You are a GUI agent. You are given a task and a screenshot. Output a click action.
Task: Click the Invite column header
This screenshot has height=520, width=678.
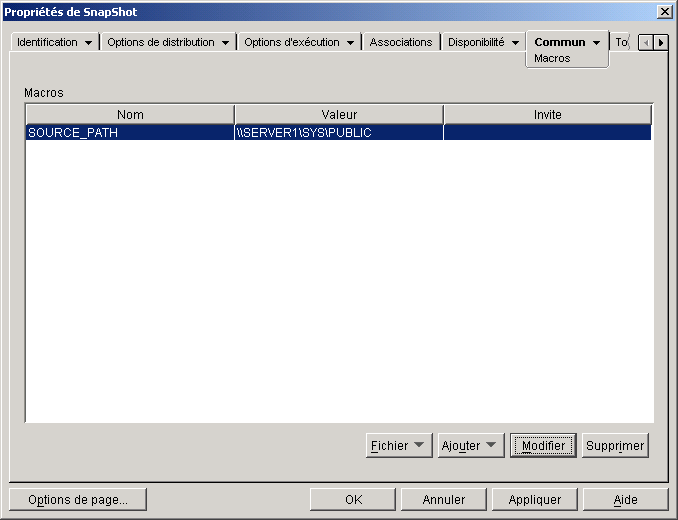click(x=547, y=115)
